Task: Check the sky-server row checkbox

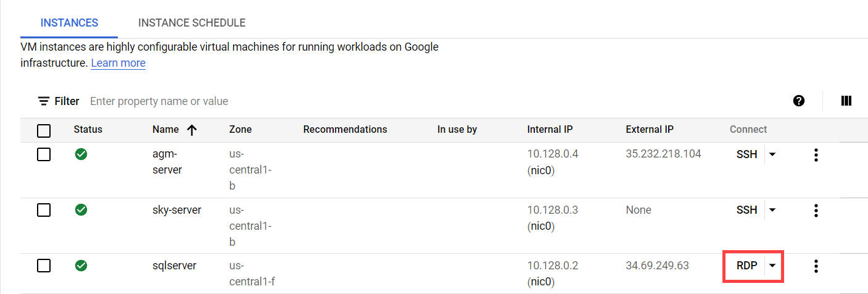Action: click(44, 210)
